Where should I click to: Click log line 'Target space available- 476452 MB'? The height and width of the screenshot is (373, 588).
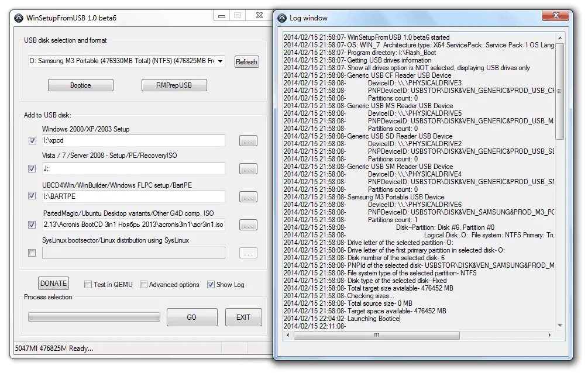tap(397, 311)
